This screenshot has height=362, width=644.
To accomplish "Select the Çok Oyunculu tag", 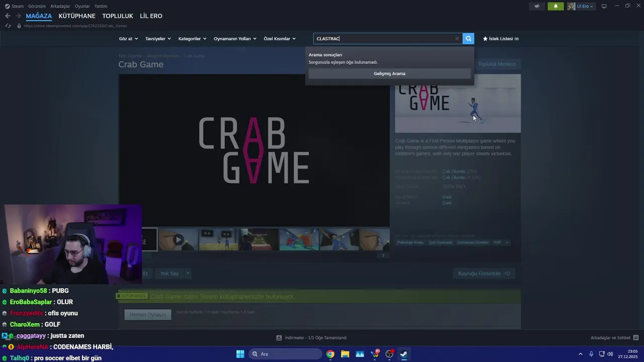I will (x=441, y=242).
